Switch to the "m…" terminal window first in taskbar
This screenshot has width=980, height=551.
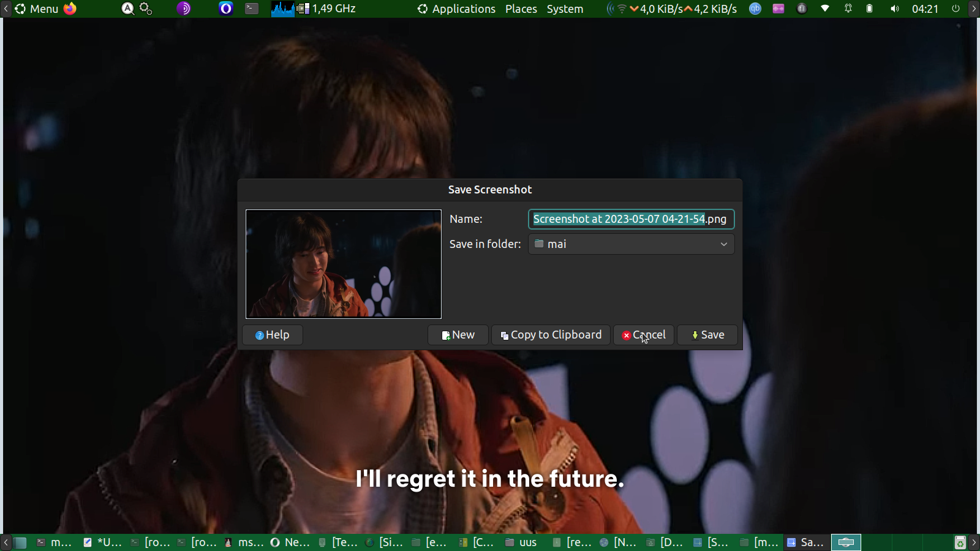click(54, 542)
